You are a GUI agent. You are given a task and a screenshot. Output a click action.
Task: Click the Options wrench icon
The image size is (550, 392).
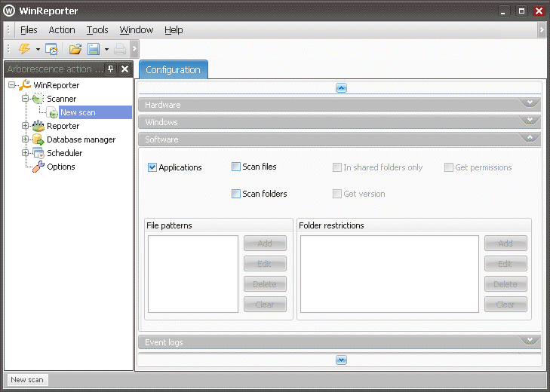click(x=38, y=167)
